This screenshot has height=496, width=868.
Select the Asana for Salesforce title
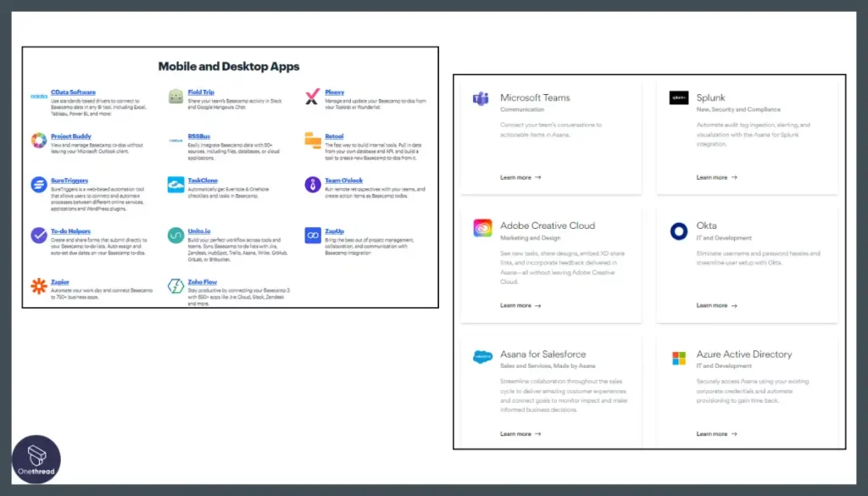(x=542, y=354)
